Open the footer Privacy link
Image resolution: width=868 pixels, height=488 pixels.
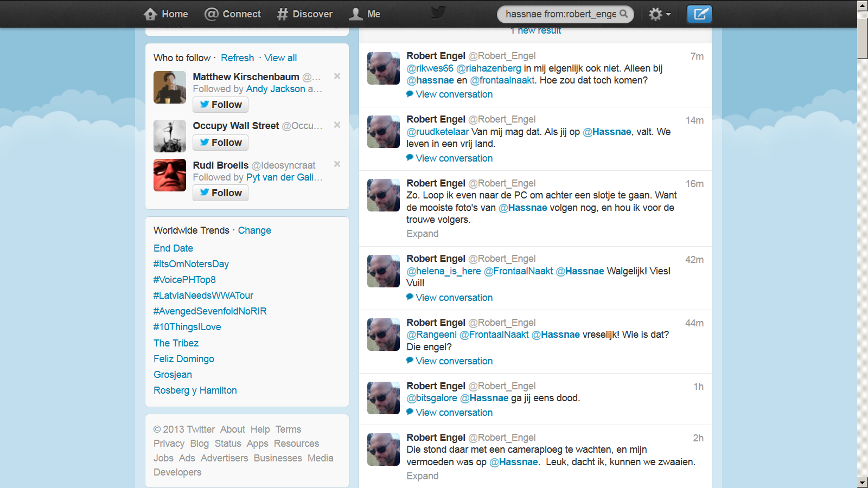click(x=169, y=444)
